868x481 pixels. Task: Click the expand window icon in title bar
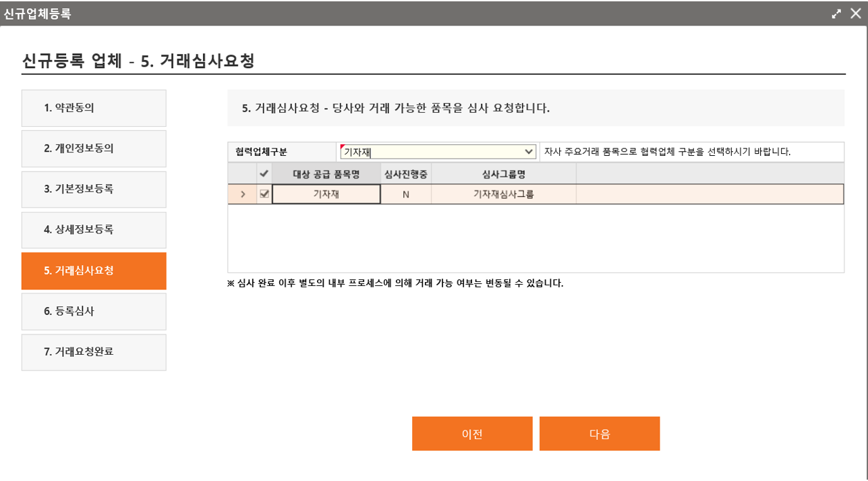point(836,13)
